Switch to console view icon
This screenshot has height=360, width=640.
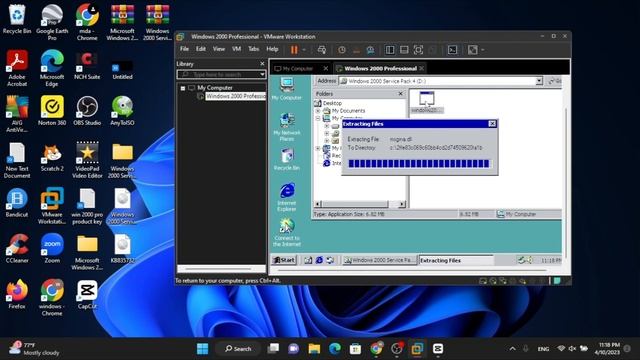point(452,50)
